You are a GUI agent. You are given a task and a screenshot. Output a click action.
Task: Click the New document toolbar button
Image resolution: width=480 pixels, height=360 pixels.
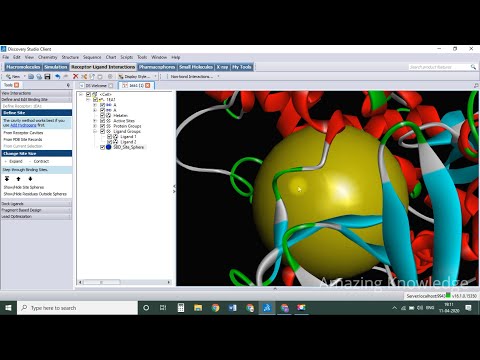pyautogui.click(x=13, y=77)
